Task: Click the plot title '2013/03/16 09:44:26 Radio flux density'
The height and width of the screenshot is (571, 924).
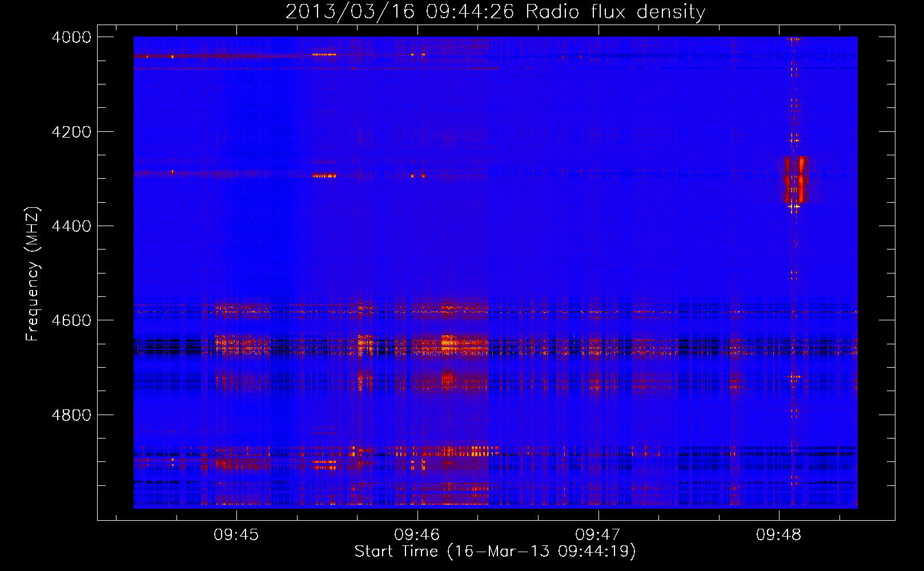Action: coord(495,11)
